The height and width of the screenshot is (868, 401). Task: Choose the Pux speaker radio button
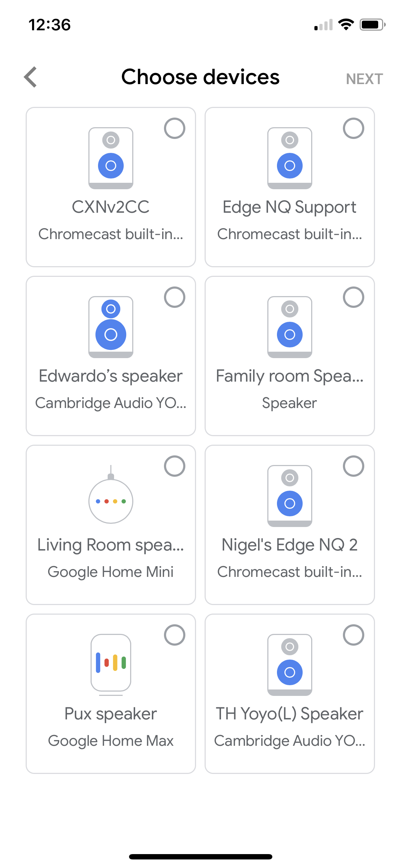tap(175, 635)
